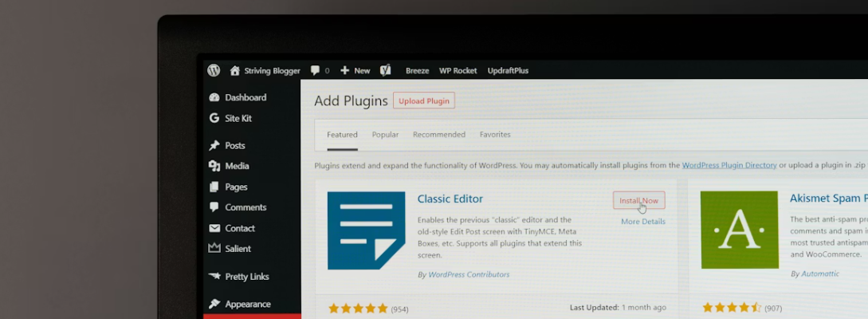Screen dimensions: 868x319
Task: Click the home icon beside Striving Blogger
Action: [234, 70]
